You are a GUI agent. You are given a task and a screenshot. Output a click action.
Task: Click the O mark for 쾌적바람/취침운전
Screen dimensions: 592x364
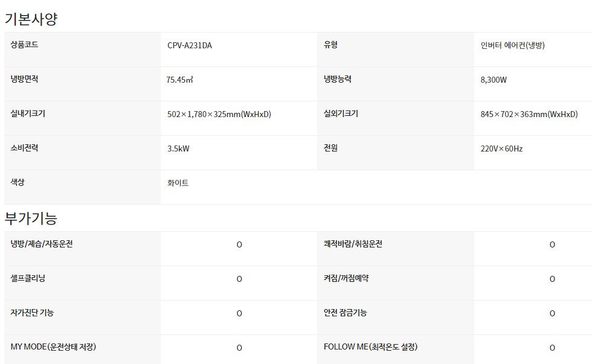(552, 245)
